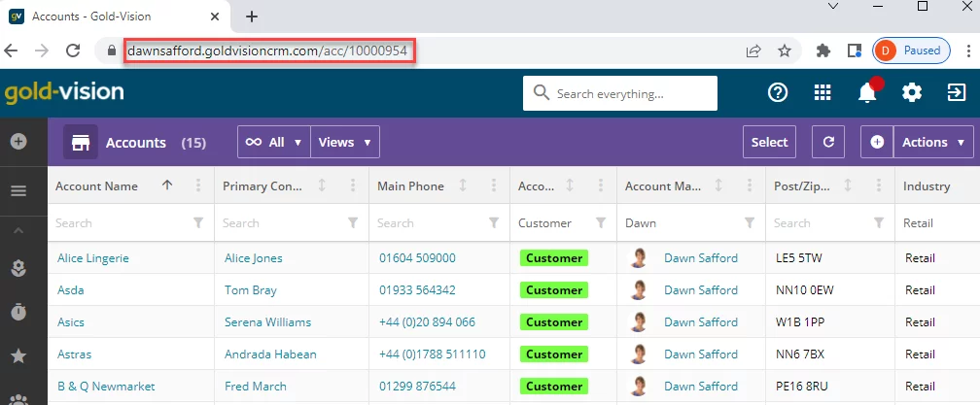Open contact Tom Bray
Screen dimensions: 980x405
(251, 290)
